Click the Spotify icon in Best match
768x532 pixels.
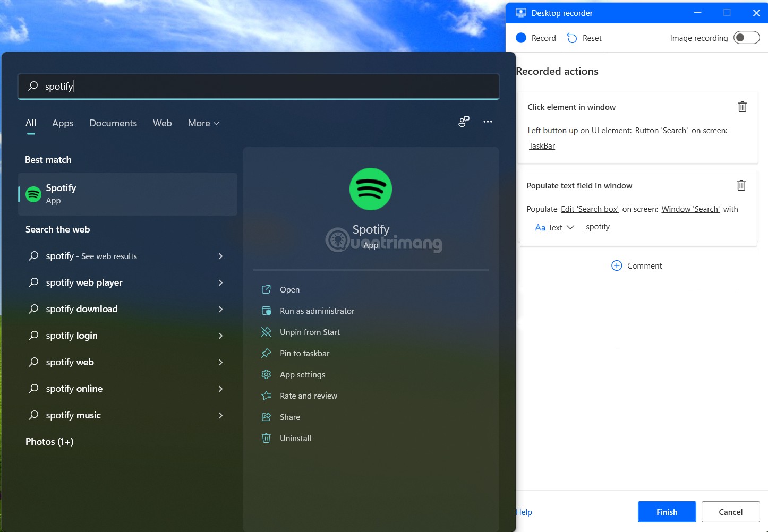point(33,194)
